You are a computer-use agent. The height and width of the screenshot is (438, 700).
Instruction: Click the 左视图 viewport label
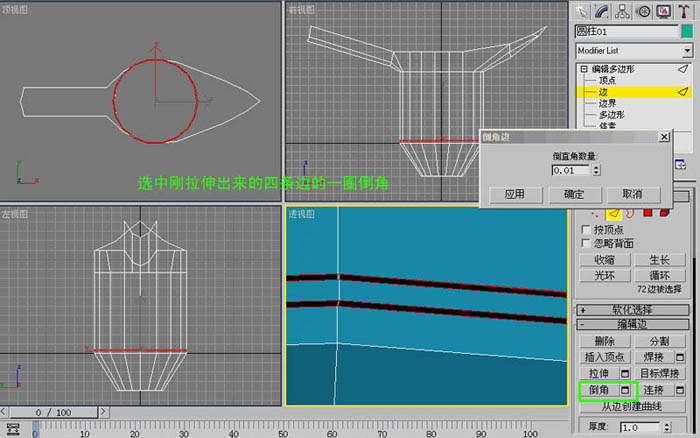[15, 214]
